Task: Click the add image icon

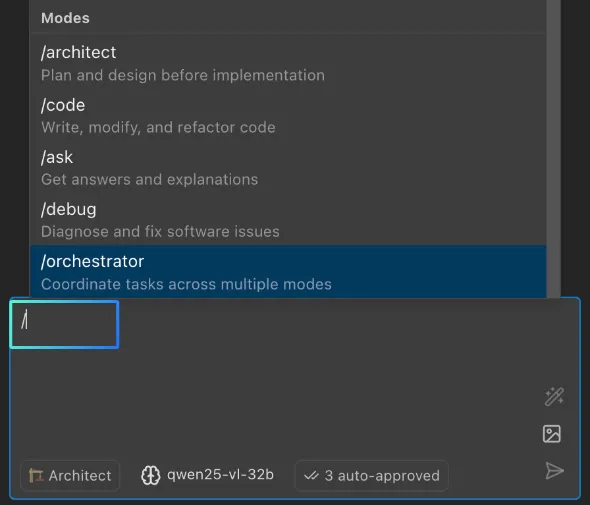Action: [x=552, y=434]
